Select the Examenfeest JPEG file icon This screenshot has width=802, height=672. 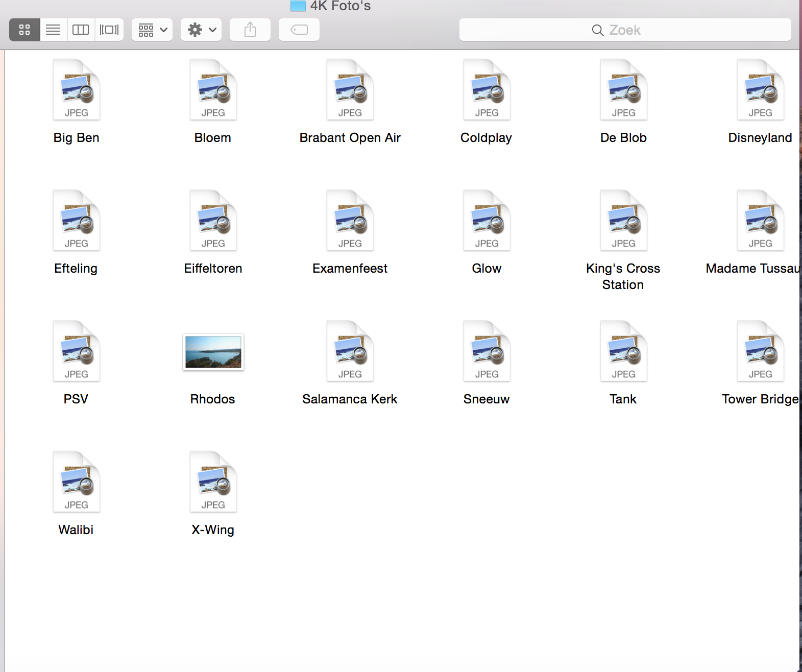(x=350, y=220)
